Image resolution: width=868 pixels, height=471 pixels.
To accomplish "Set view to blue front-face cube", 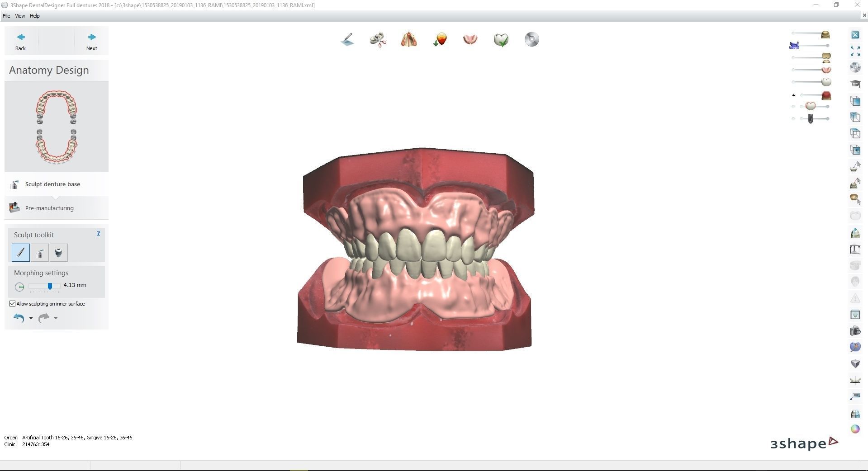I will [x=855, y=101].
